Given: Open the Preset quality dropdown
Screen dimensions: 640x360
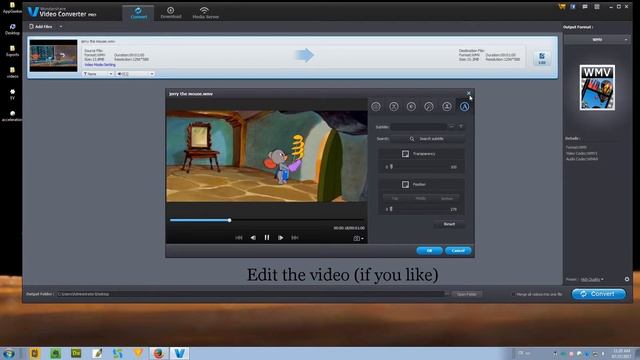Looking at the screenshot, I should coord(592,280).
